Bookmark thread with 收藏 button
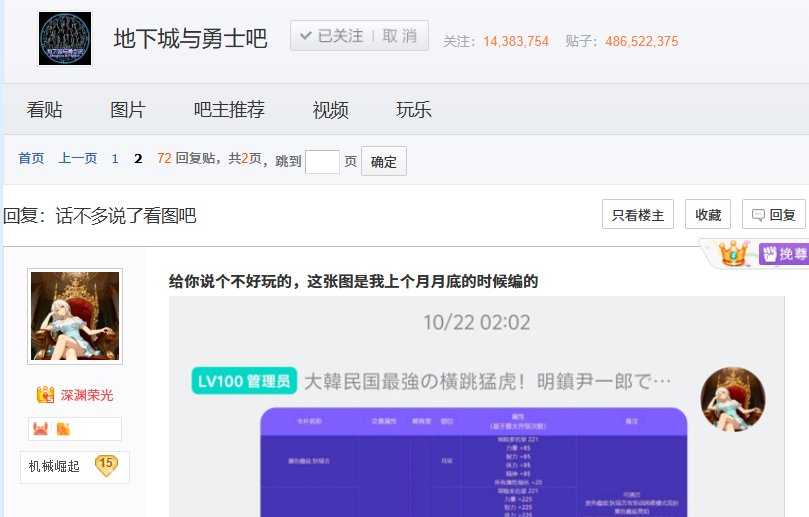Image resolution: width=809 pixels, height=517 pixels. coord(708,214)
